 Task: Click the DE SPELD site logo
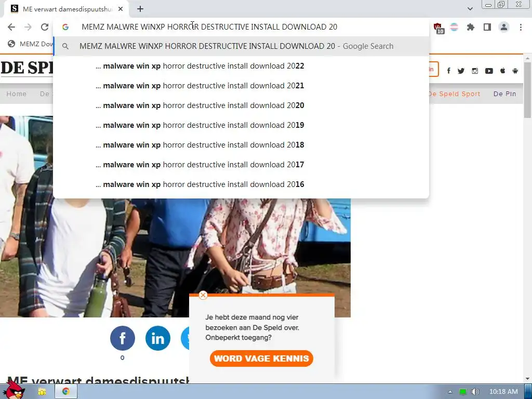click(27, 68)
